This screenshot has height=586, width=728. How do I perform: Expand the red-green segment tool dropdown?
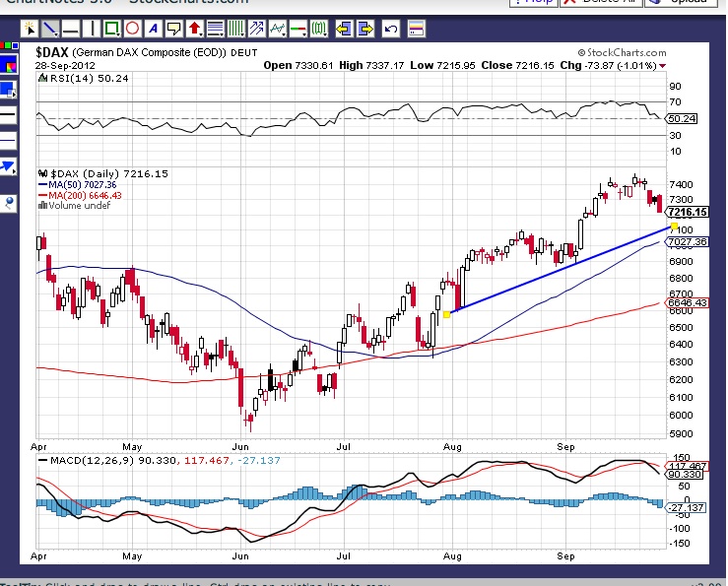[x=304, y=34]
